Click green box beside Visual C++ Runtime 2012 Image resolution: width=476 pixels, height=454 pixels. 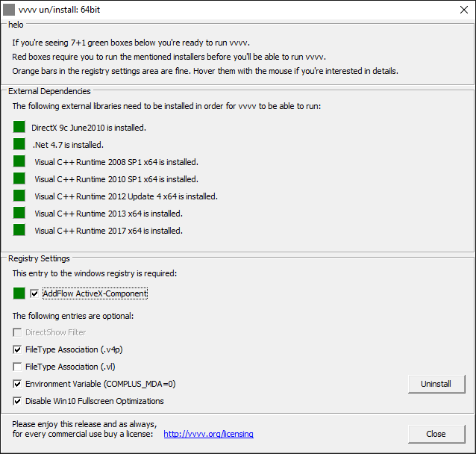(19, 196)
